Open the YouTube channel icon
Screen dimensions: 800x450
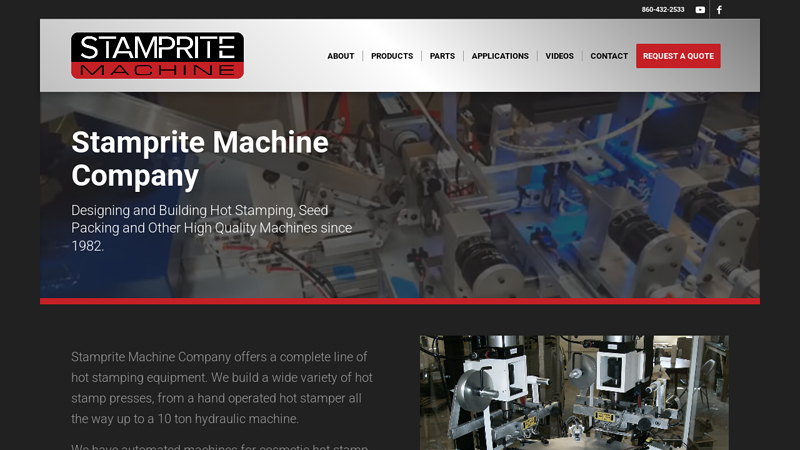point(700,10)
